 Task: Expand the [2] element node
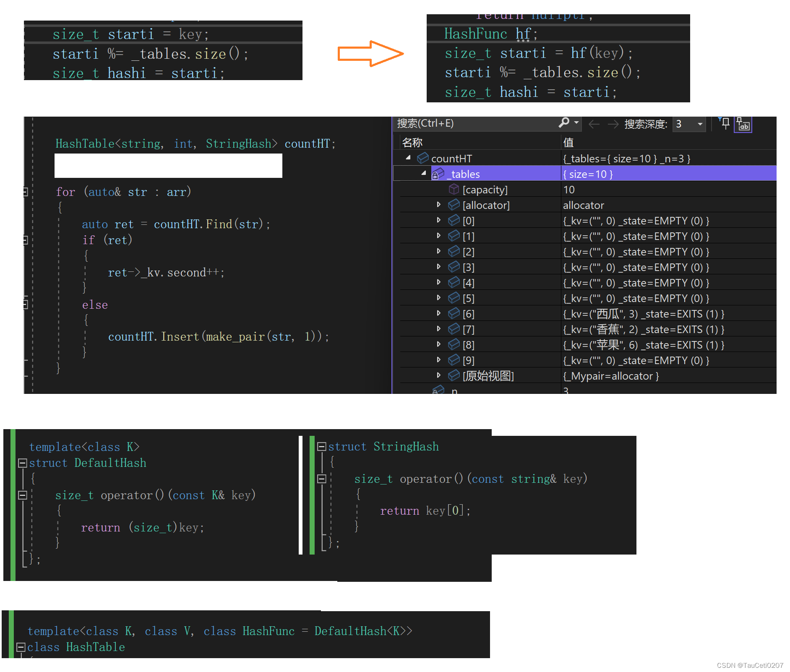[x=438, y=251]
